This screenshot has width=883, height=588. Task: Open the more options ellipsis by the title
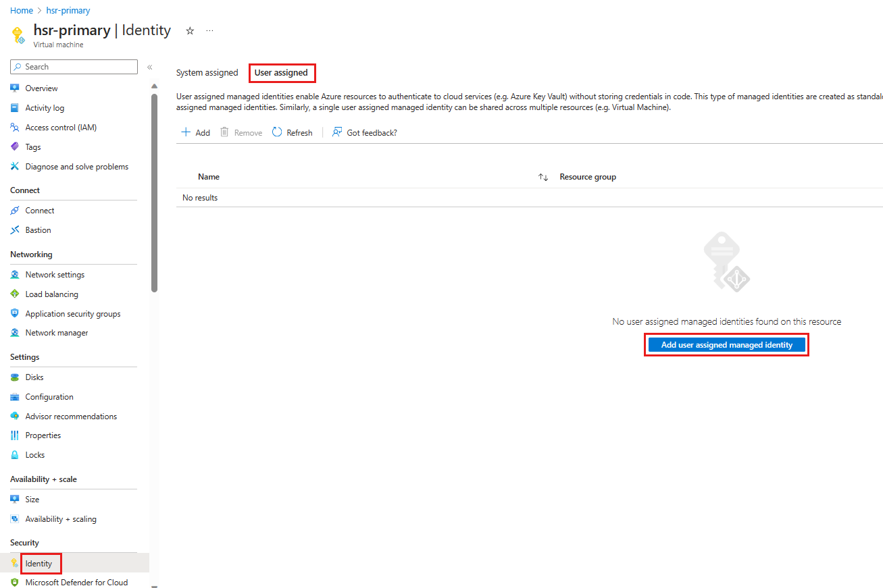click(209, 31)
